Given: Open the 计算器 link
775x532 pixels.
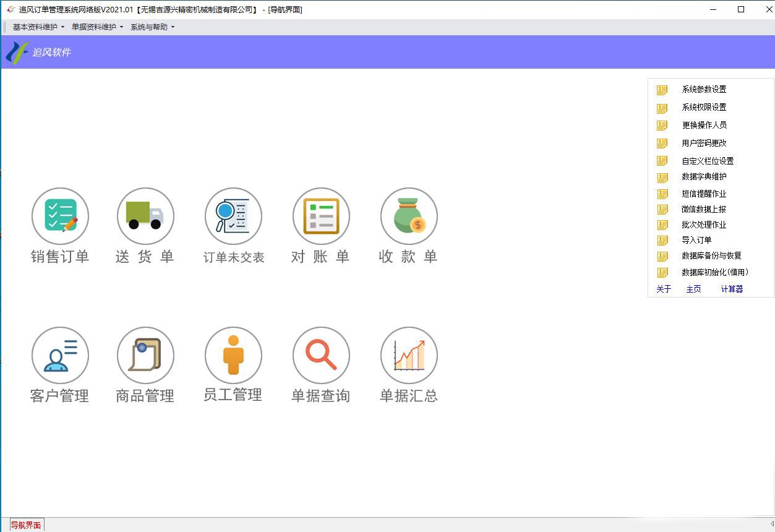Looking at the screenshot, I should coord(732,289).
